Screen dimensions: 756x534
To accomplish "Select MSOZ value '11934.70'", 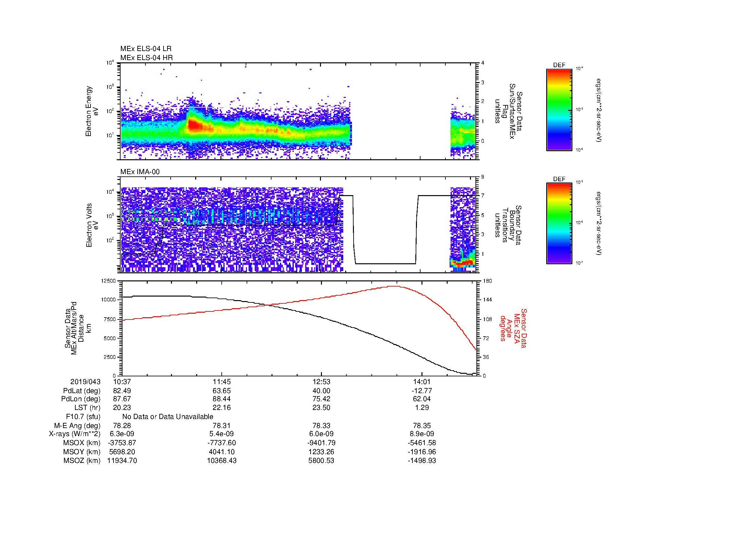I will 122,461.
